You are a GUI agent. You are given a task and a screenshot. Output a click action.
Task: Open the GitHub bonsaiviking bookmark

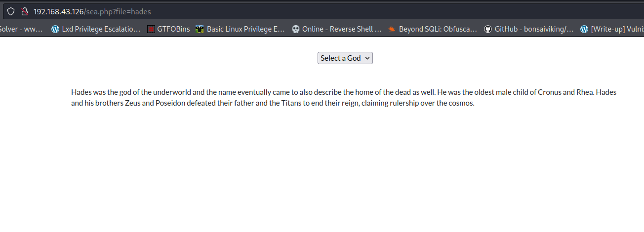click(x=534, y=29)
